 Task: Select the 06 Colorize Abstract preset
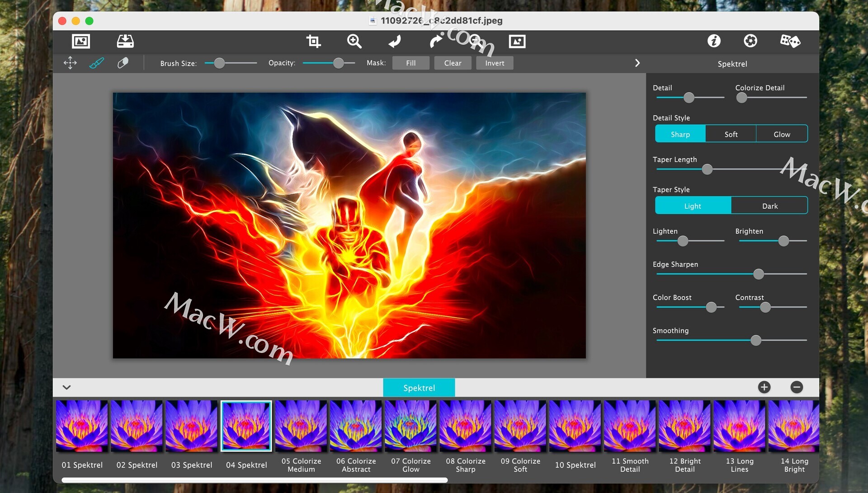click(356, 426)
